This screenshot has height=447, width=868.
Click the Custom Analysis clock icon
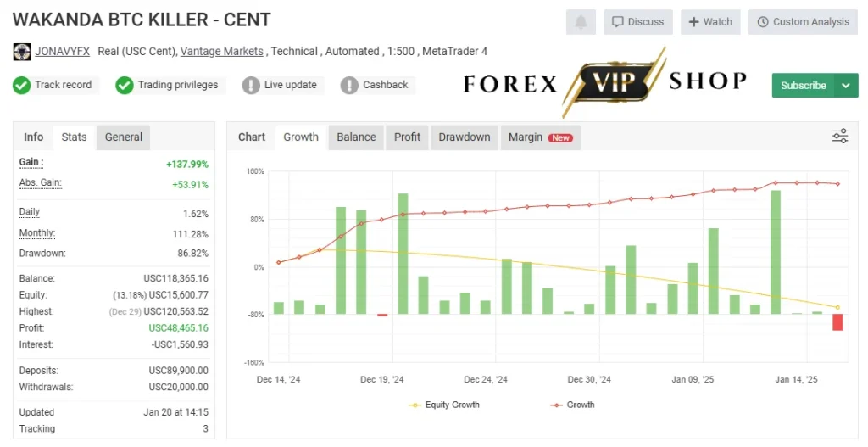tap(763, 22)
